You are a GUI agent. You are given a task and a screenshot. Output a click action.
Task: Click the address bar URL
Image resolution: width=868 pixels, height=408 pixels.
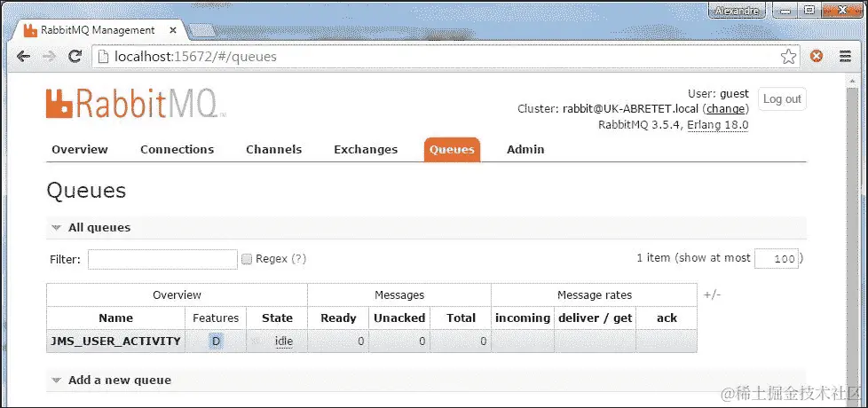coord(195,57)
